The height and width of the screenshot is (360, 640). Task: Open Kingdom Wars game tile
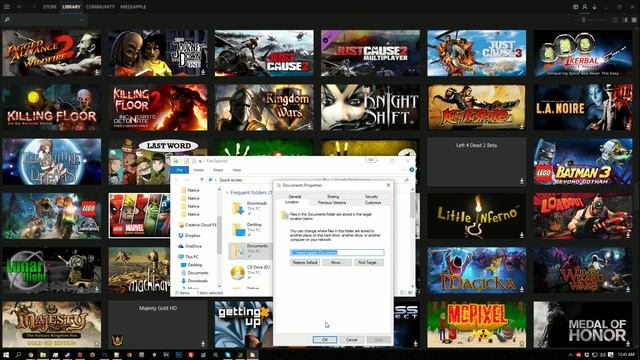tap(264, 107)
